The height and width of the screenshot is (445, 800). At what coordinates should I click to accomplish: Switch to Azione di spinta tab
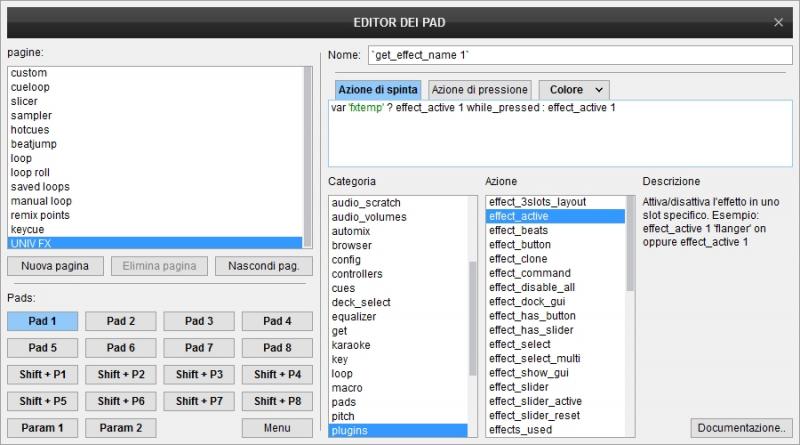[x=378, y=90]
